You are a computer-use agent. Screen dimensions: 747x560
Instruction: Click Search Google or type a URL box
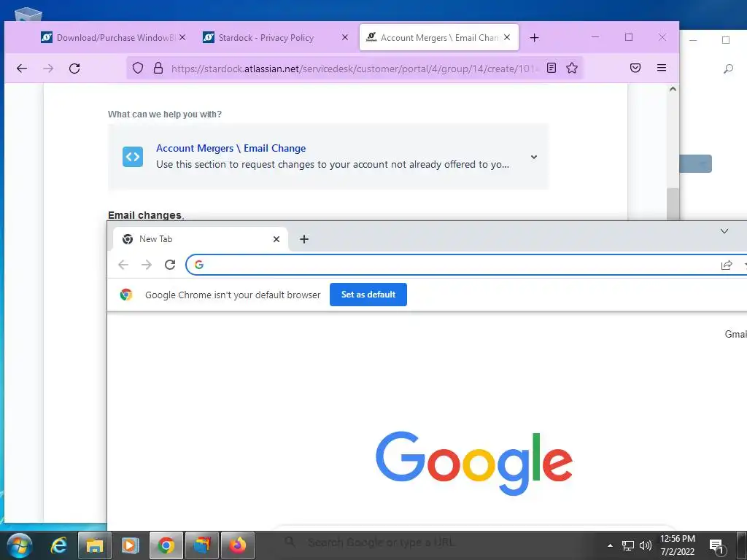coord(474,542)
